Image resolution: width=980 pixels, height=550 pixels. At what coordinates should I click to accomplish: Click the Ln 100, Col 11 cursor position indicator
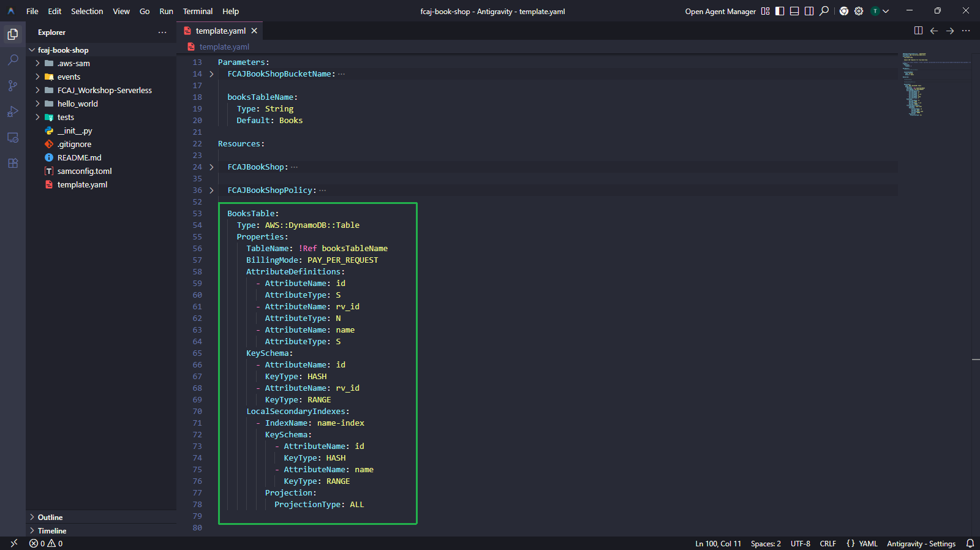click(718, 543)
